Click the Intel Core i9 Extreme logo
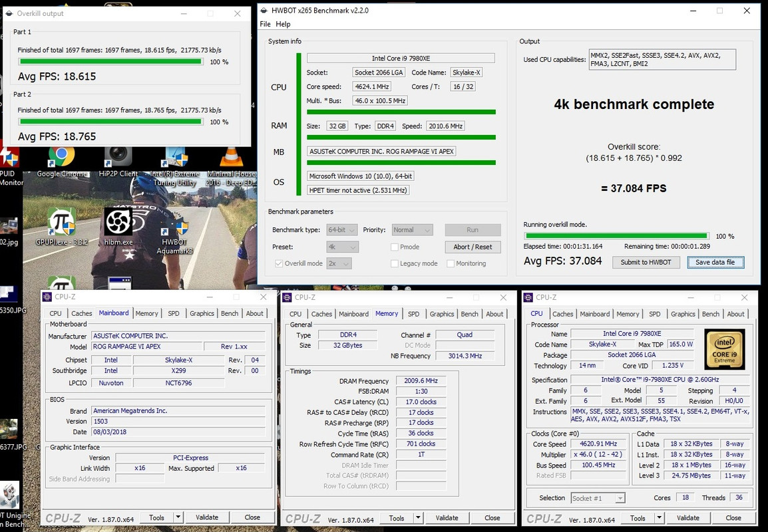 click(x=724, y=349)
